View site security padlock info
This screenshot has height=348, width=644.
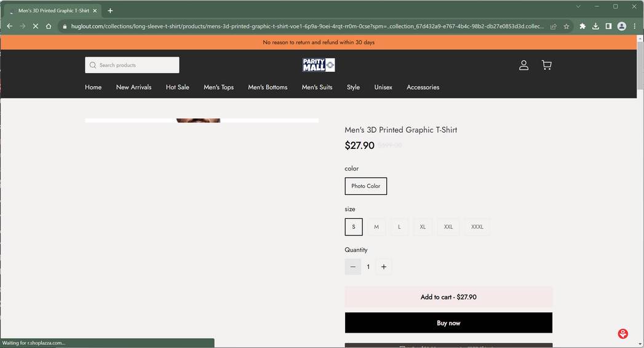(65, 26)
